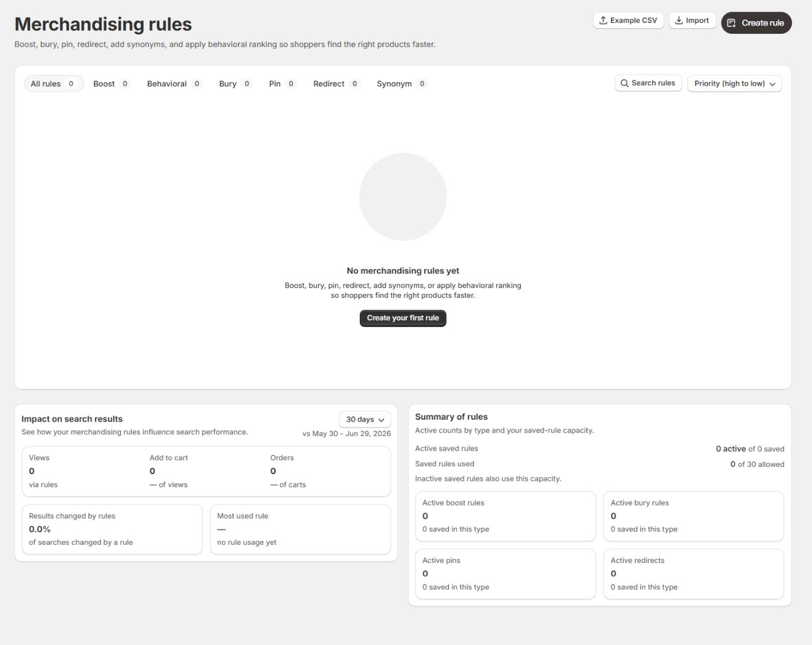
Task: Click the Add to cart metric label
Action: 168,458
